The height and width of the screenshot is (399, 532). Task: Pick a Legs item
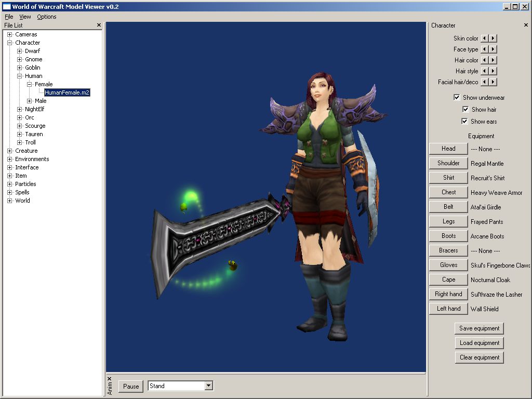[448, 221]
